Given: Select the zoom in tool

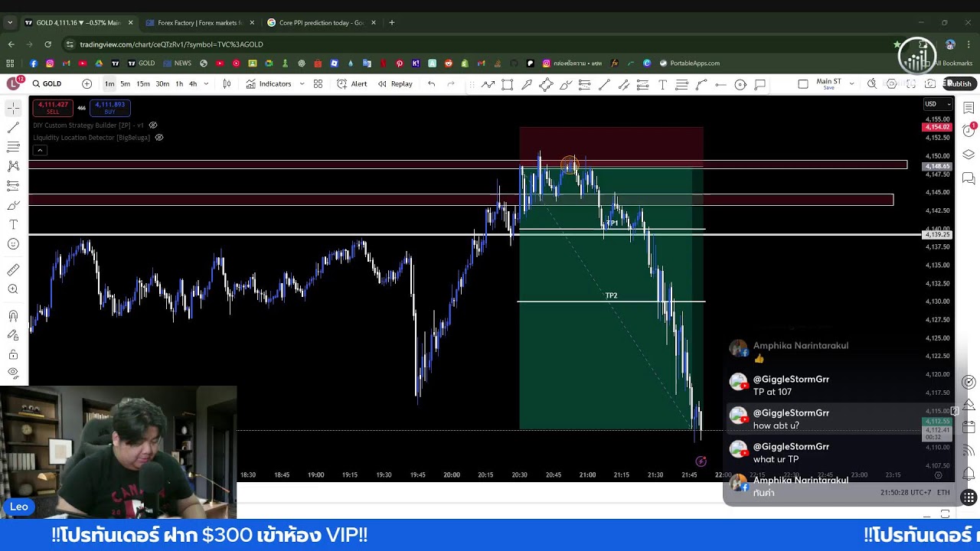Looking at the screenshot, I should pyautogui.click(x=13, y=289).
